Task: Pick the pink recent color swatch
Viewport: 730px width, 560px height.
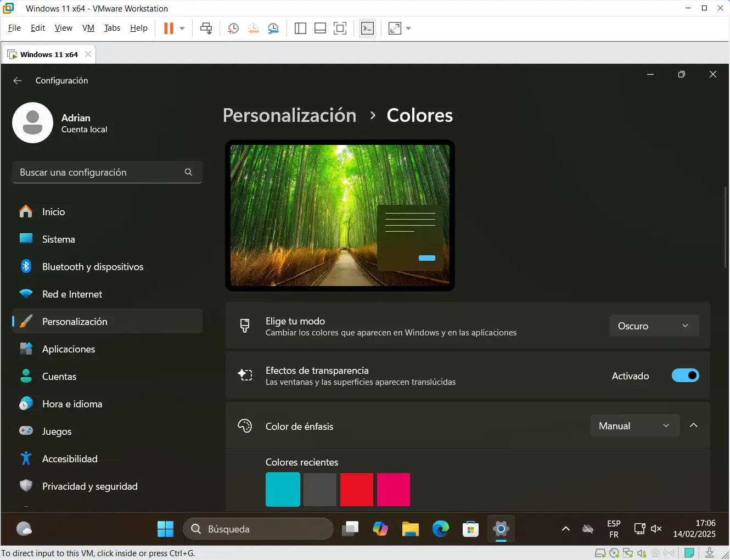Action: pos(393,489)
